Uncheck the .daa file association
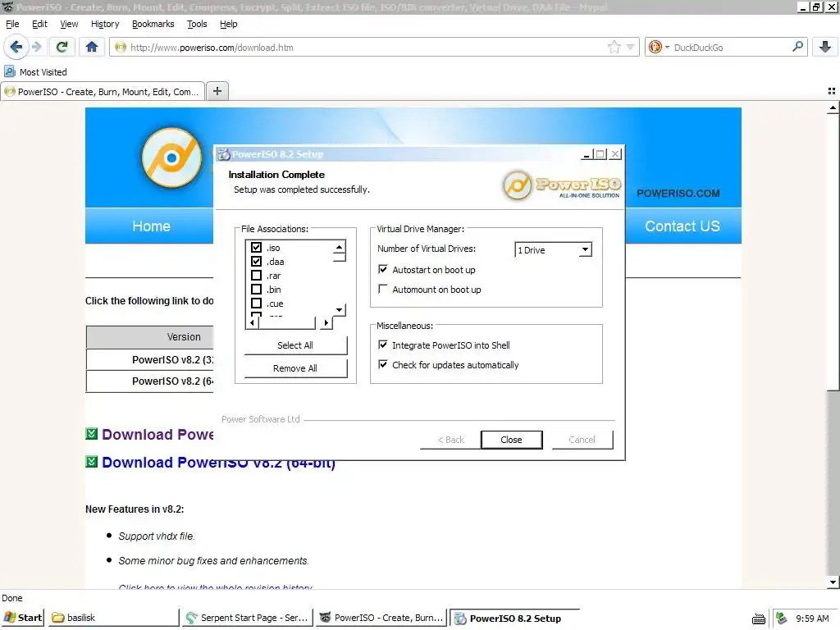Viewport: 840px width, 630px height. point(256,262)
